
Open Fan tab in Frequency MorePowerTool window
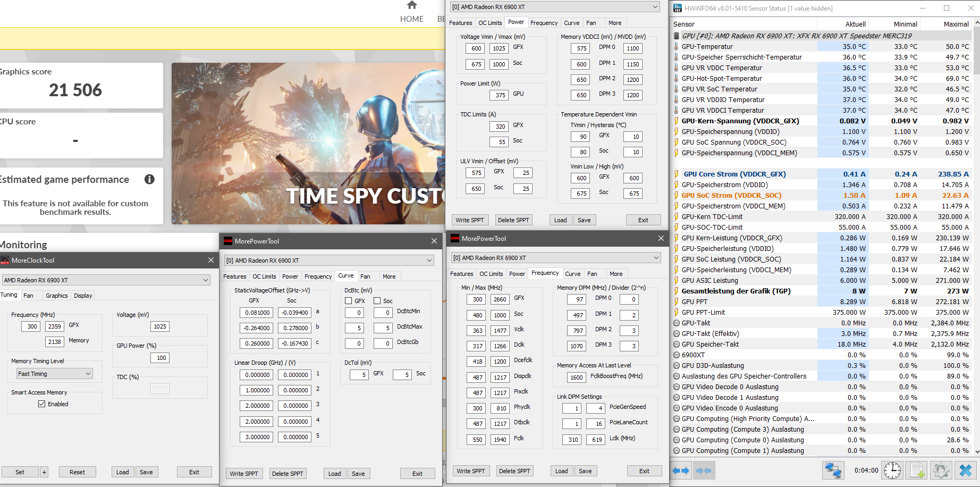[592, 274]
